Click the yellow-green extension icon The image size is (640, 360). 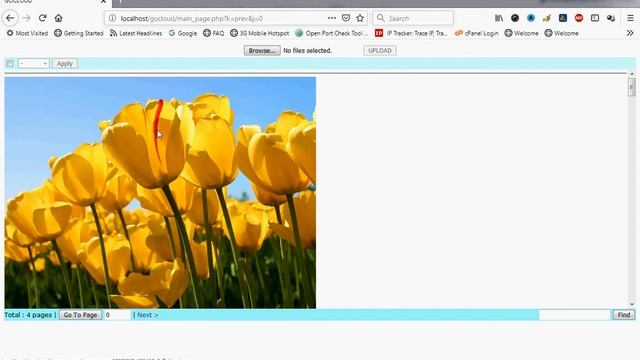tap(547, 18)
